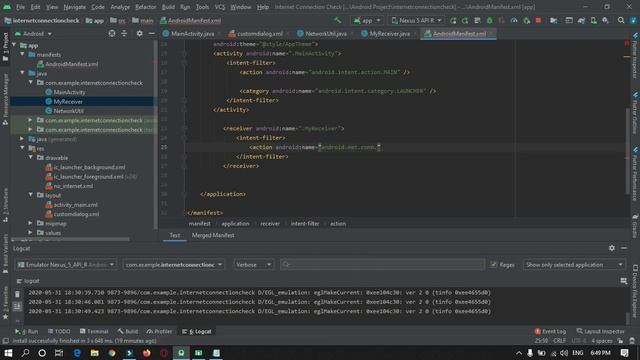Switch to MainActivity.java tab

tap(192, 33)
